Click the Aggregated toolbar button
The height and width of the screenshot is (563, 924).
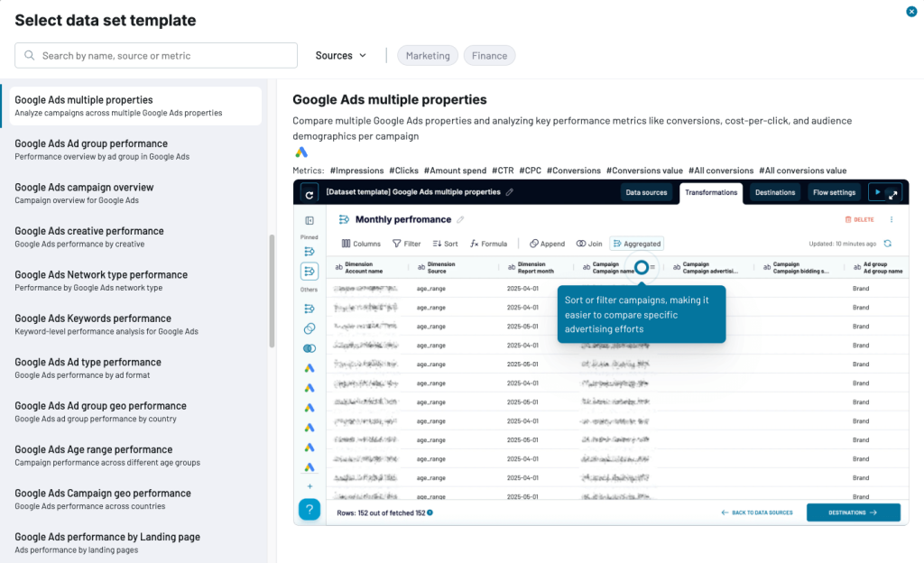(637, 244)
